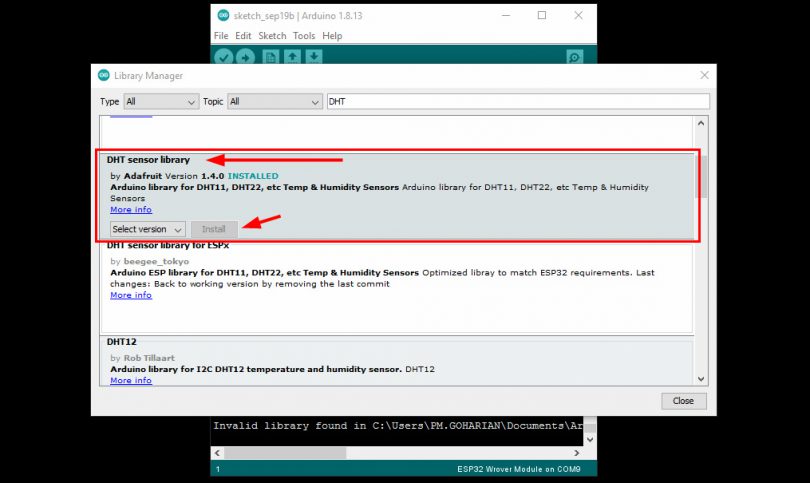Click the INSTALLED status text
This screenshot has height=483, width=810.
[253, 176]
